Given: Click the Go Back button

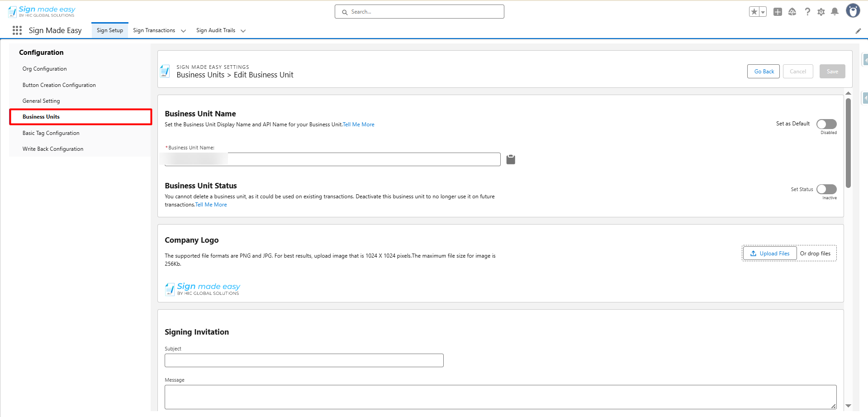Looking at the screenshot, I should (764, 72).
